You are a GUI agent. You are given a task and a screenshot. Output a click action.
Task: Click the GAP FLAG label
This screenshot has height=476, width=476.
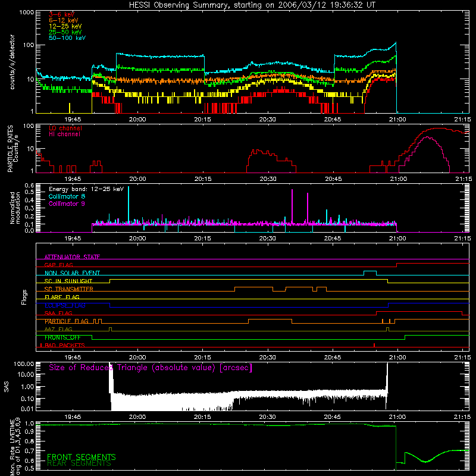click(58, 265)
